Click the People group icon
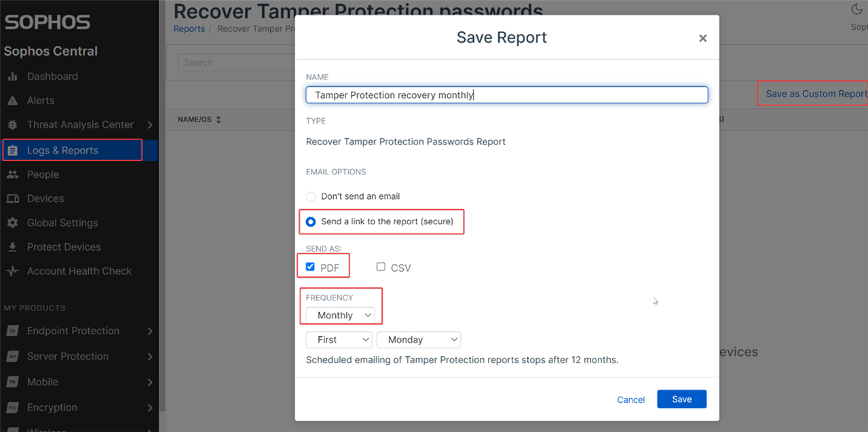 pos(12,175)
